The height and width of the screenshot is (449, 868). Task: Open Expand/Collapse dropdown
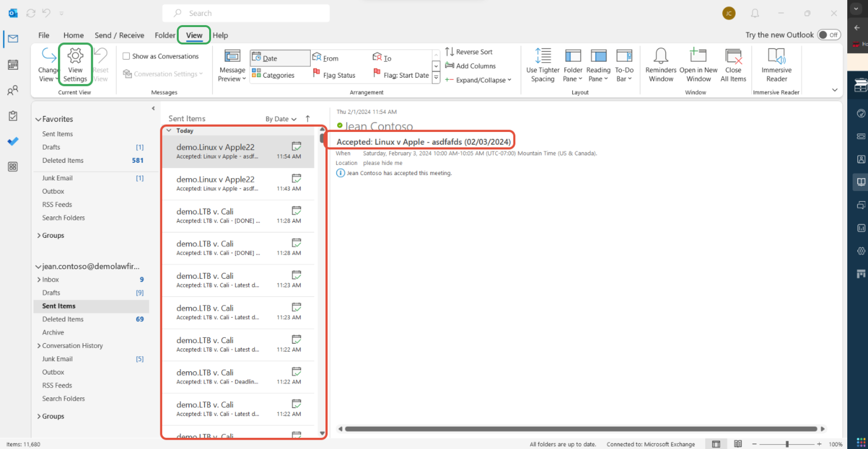click(478, 80)
